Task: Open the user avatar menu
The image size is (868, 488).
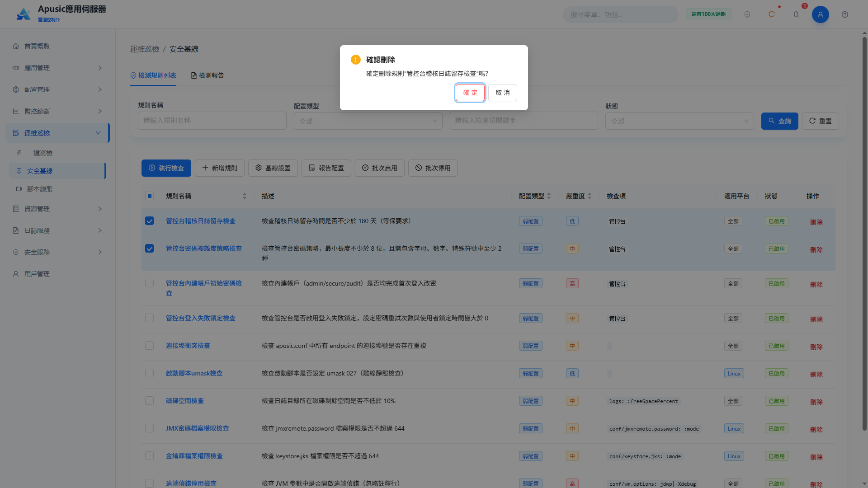Action: [821, 14]
